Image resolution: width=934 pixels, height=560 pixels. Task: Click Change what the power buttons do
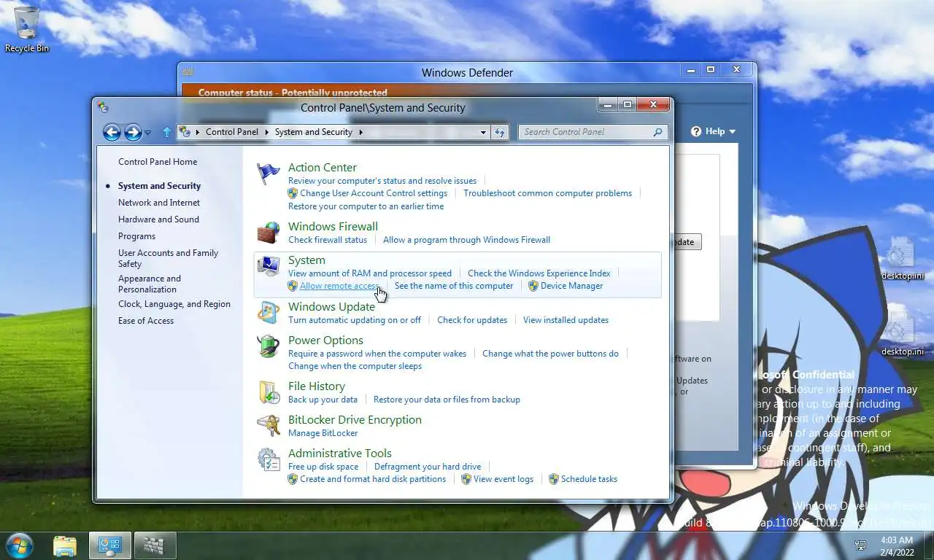[x=550, y=354]
